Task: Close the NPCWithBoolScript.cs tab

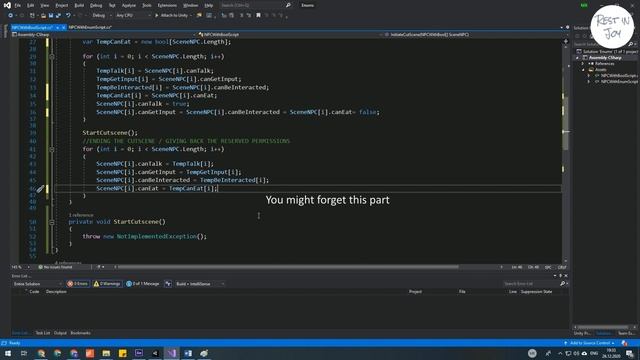Action: 64,27
